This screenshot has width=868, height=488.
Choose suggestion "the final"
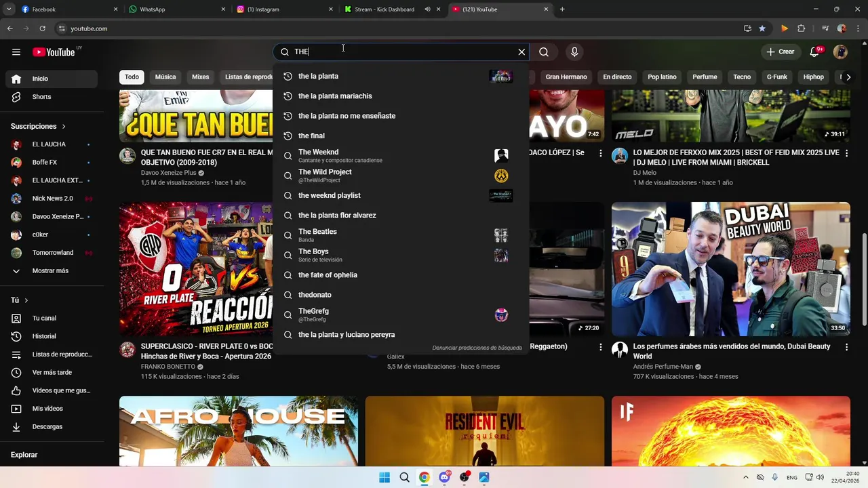click(x=401, y=136)
